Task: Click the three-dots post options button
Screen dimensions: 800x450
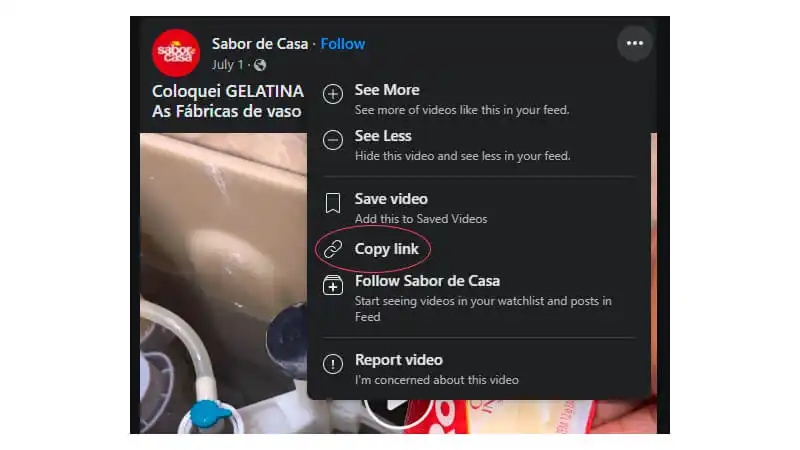Action: 634,43
